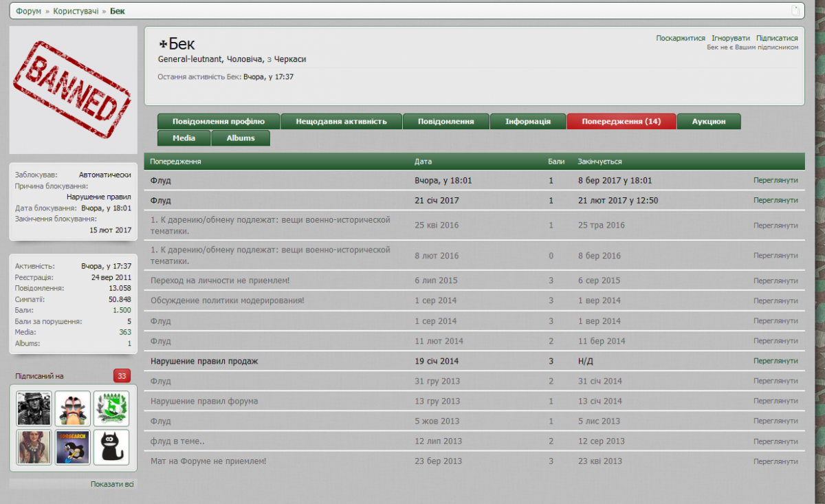
Task: Switch to the Повідомлення профілю tab
Action: pyautogui.click(x=218, y=122)
